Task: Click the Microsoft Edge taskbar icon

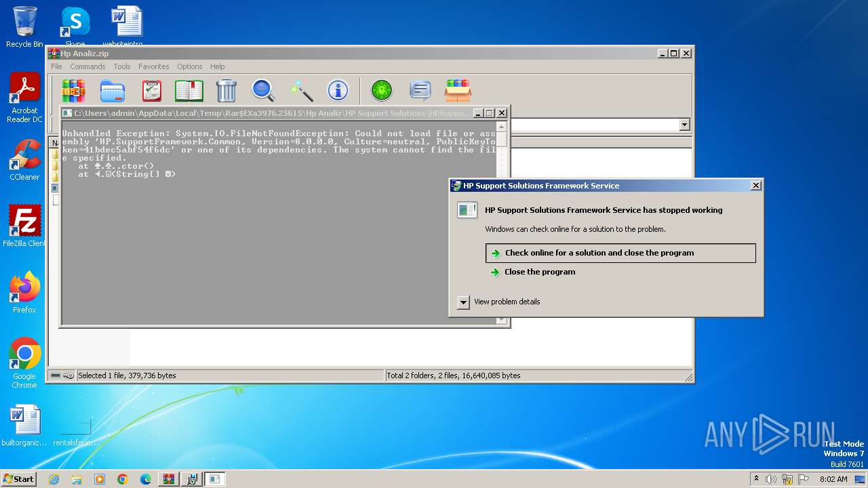Action: coord(146,479)
